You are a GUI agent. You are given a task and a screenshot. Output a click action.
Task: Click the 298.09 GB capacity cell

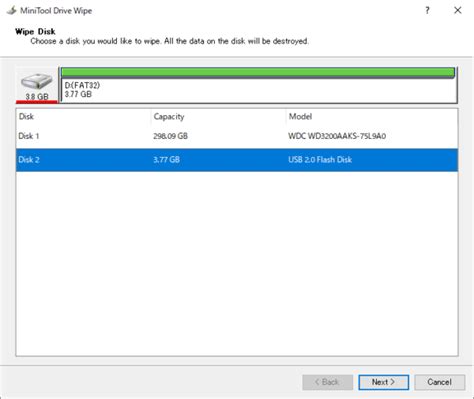click(170, 136)
